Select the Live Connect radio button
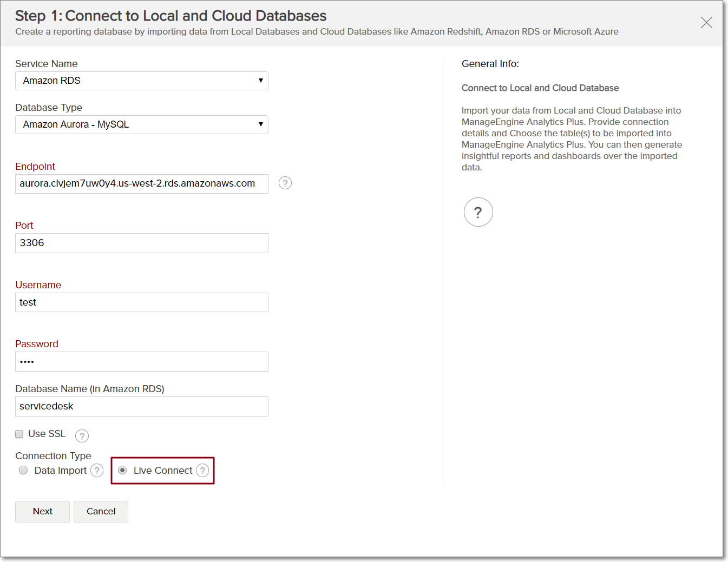Viewport: 728px width, 562px height. coord(122,470)
